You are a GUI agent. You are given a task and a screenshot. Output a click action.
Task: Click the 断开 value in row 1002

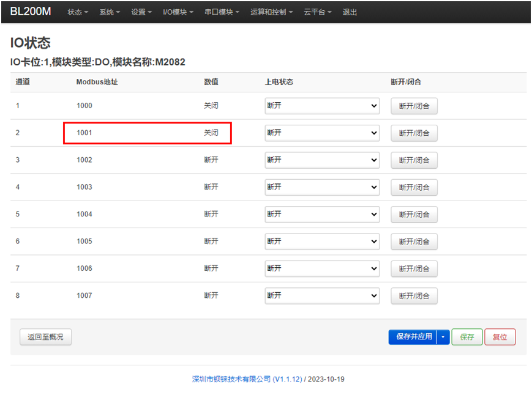(211, 160)
